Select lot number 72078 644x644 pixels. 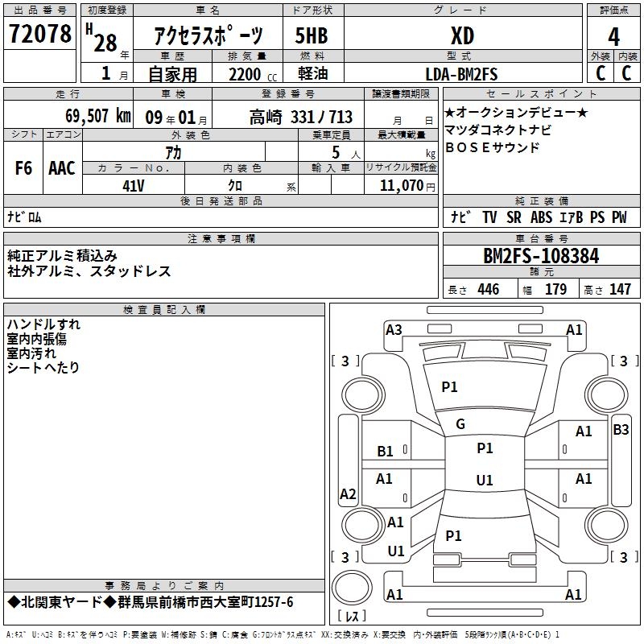[x=39, y=34]
